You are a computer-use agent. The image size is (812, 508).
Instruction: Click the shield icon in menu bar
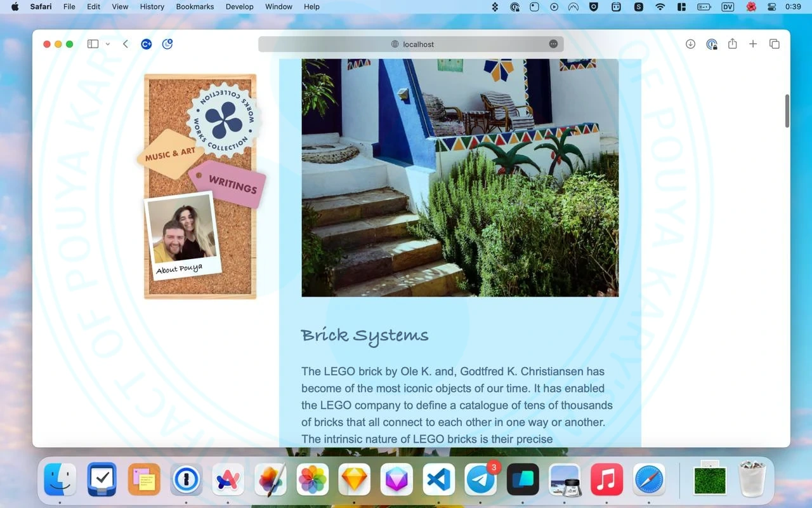(x=594, y=6)
